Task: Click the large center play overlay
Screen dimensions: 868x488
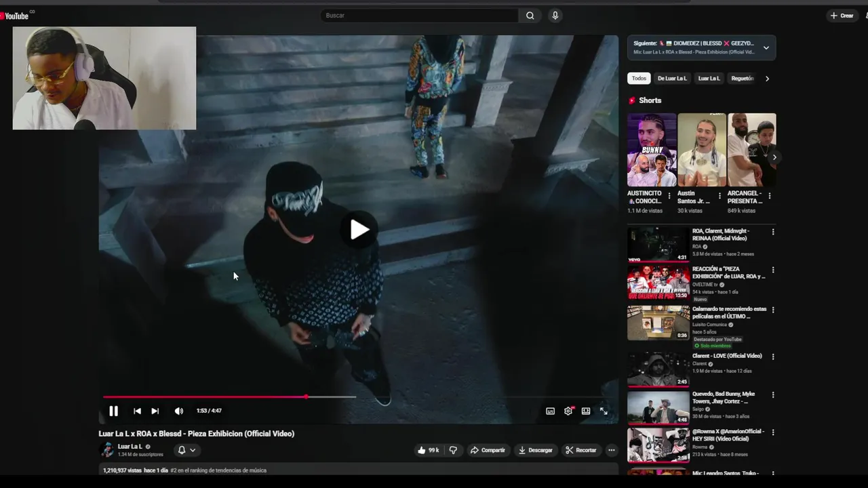Action: [359, 230]
